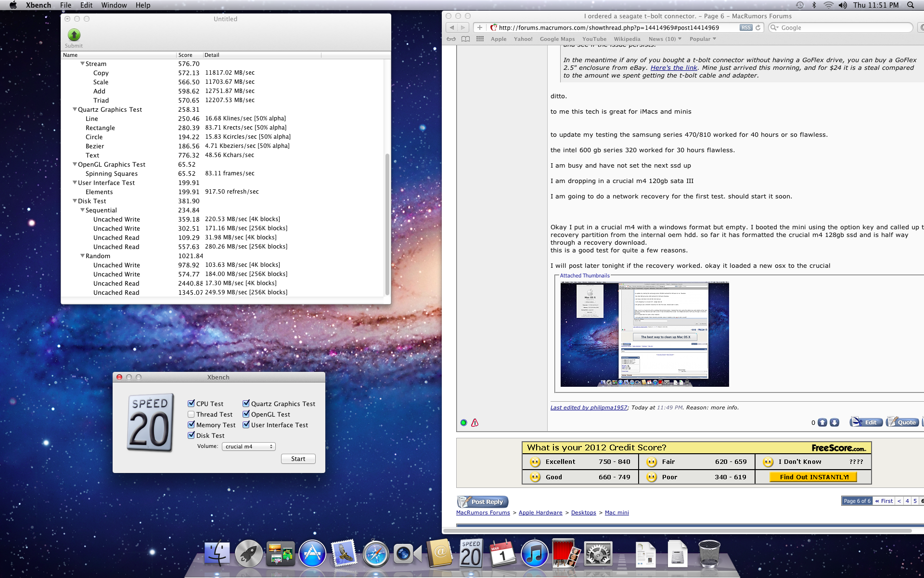
Task: Enable the Thread Test checkbox
Action: tap(191, 414)
